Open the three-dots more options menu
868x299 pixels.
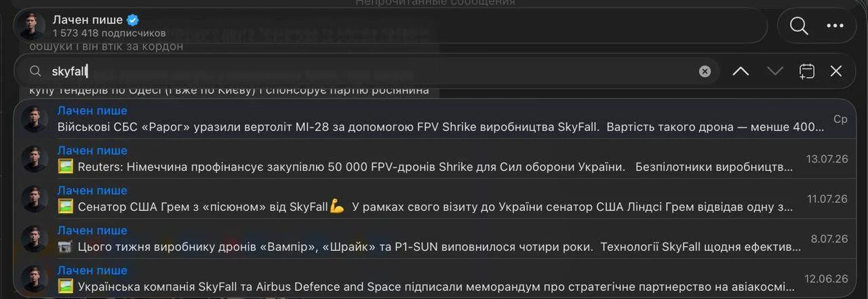tap(835, 26)
